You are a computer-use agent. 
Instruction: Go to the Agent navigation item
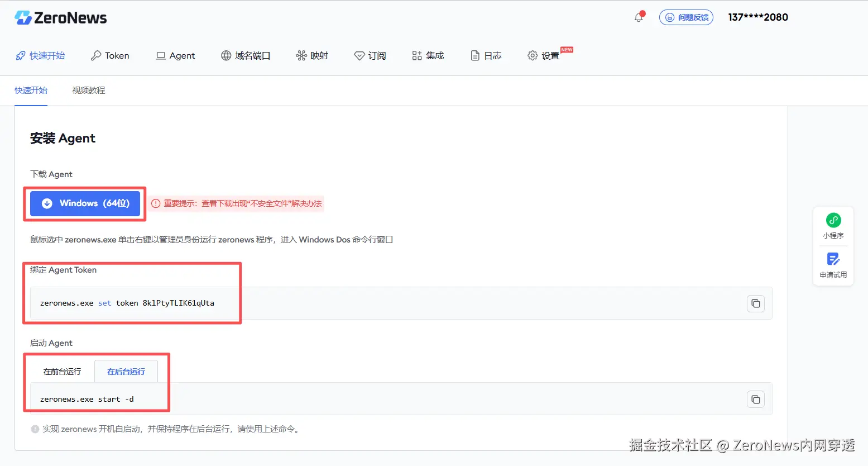click(x=175, y=55)
